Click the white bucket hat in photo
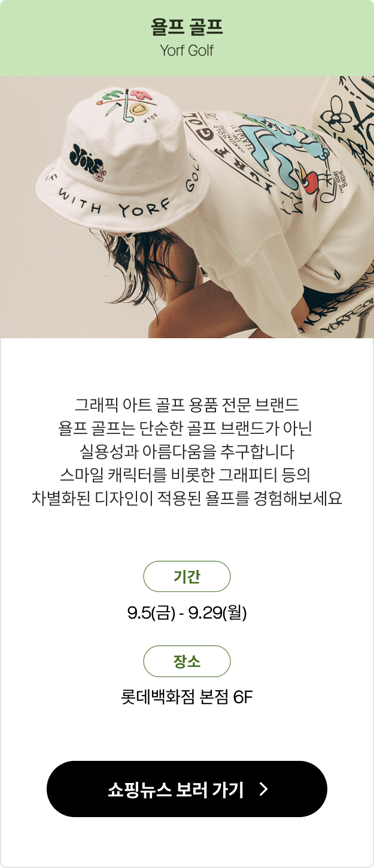 (x=120, y=162)
